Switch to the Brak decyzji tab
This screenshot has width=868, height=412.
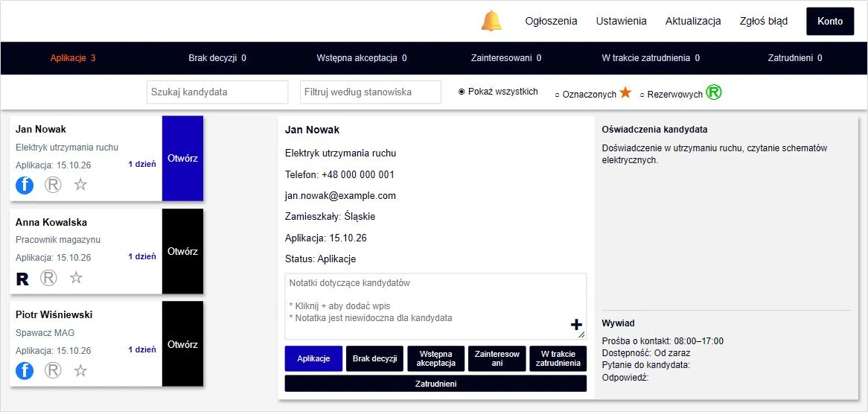tap(217, 57)
